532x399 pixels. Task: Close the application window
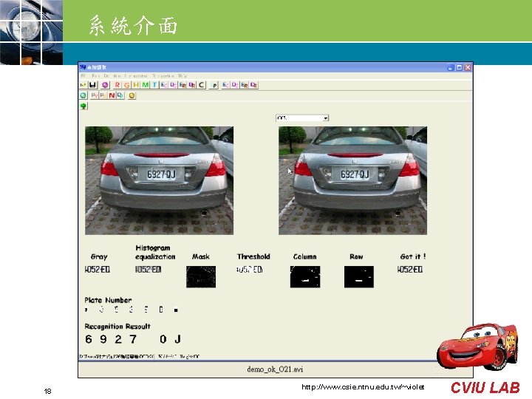point(468,67)
